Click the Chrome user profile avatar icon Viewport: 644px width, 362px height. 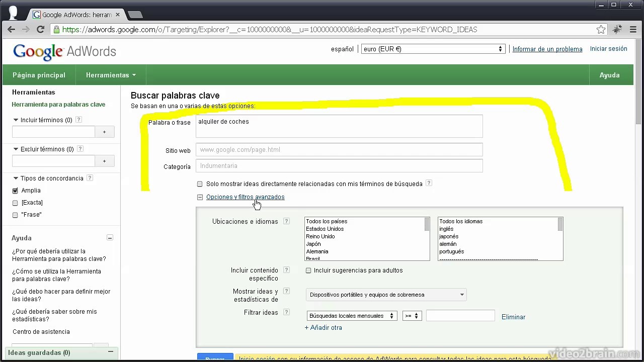coord(13,13)
